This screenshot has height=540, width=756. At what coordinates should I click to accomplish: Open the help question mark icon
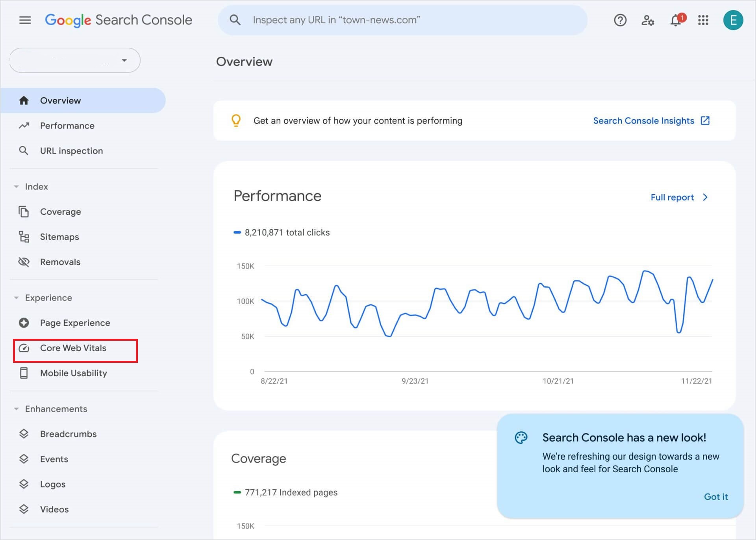[620, 20]
